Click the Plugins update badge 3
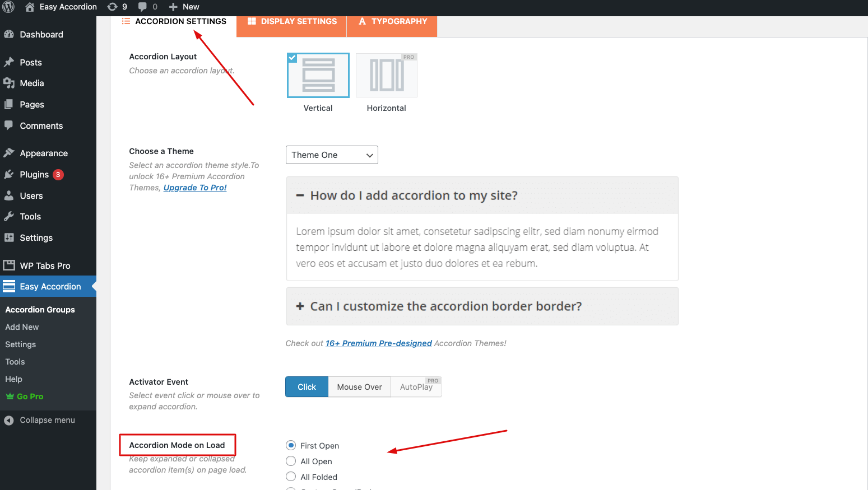 pyautogui.click(x=58, y=174)
